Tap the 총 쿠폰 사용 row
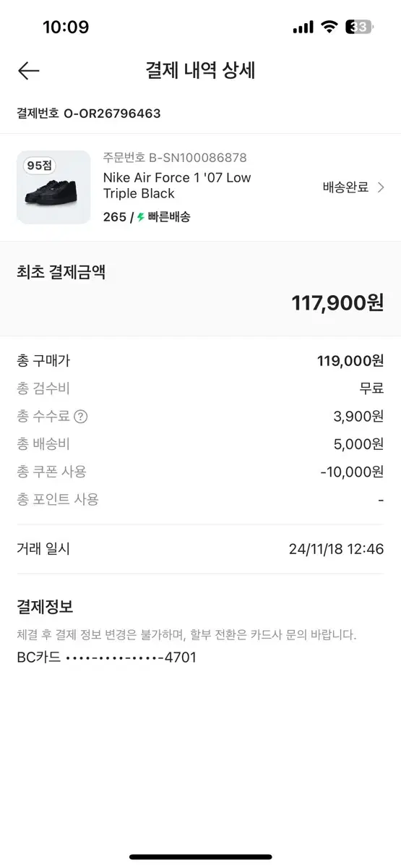The width and height of the screenshot is (401, 868). [200, 472]
